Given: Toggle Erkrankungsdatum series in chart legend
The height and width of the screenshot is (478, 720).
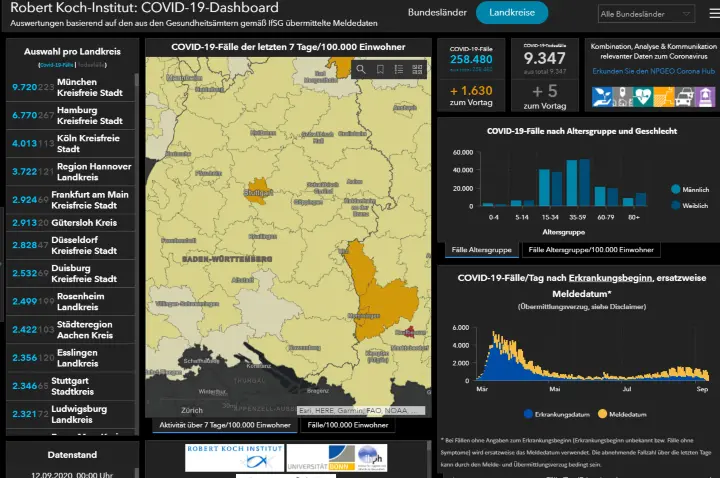Looking at the screenshot, I should 557,413.
